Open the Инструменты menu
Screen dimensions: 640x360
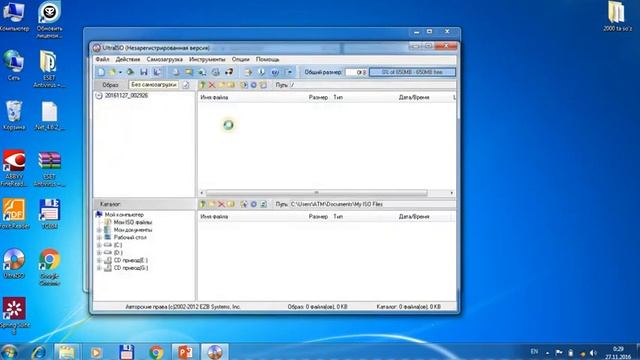click(x=207, y=59)
